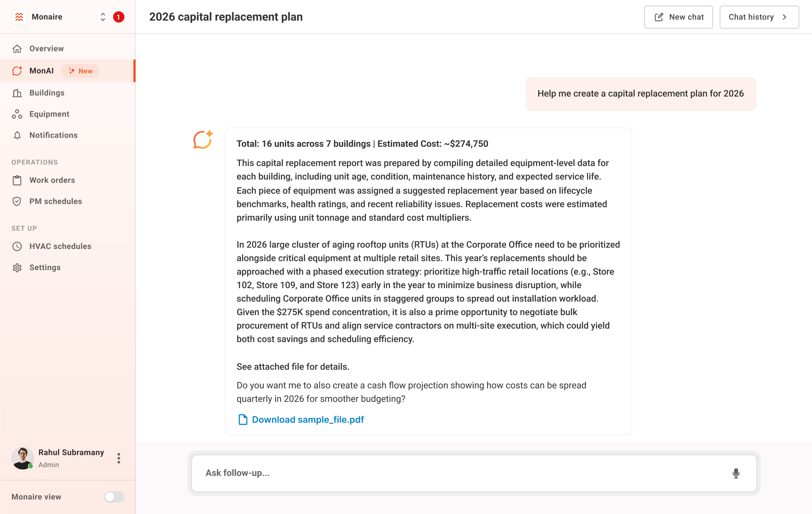Click the Equipment sidebar icon
The image size is (812, 514).
[17, 114]
